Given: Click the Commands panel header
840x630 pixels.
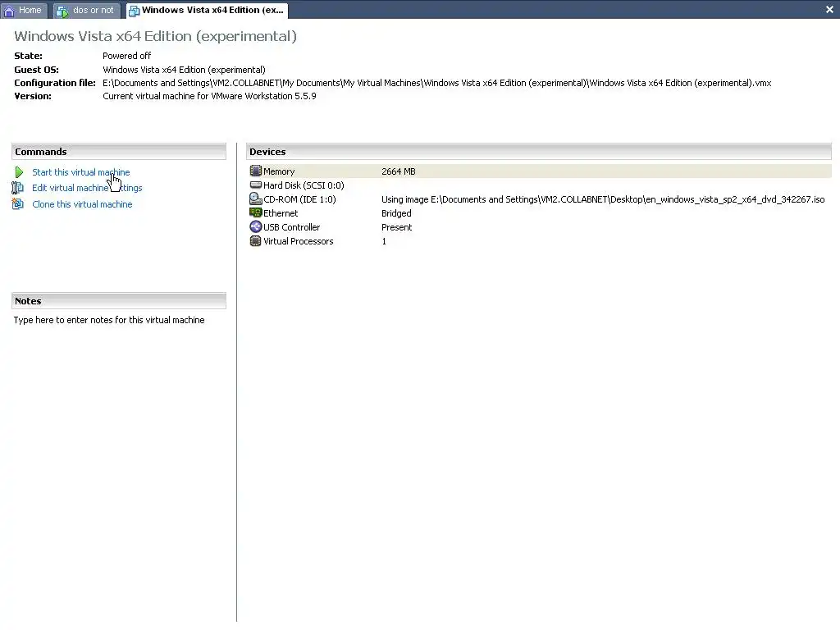Looking at the screenshot, I should point(119,152).
